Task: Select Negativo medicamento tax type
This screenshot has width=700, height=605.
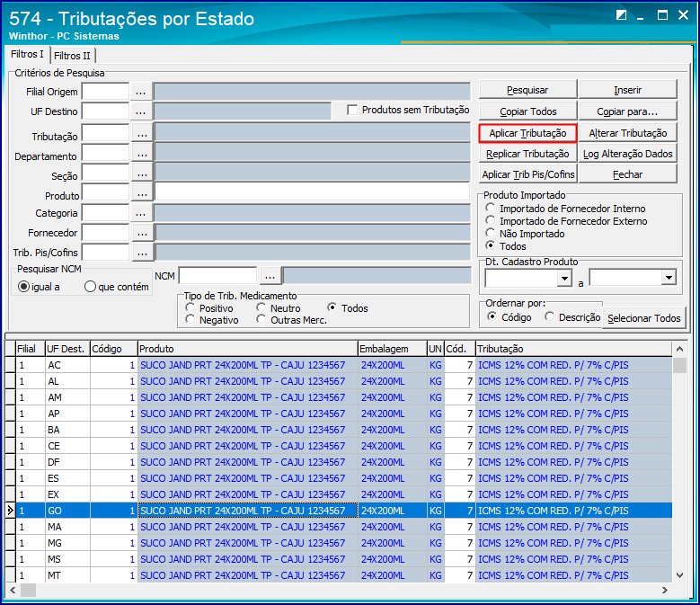Action: pyautogui.click(x=191, y=320)
